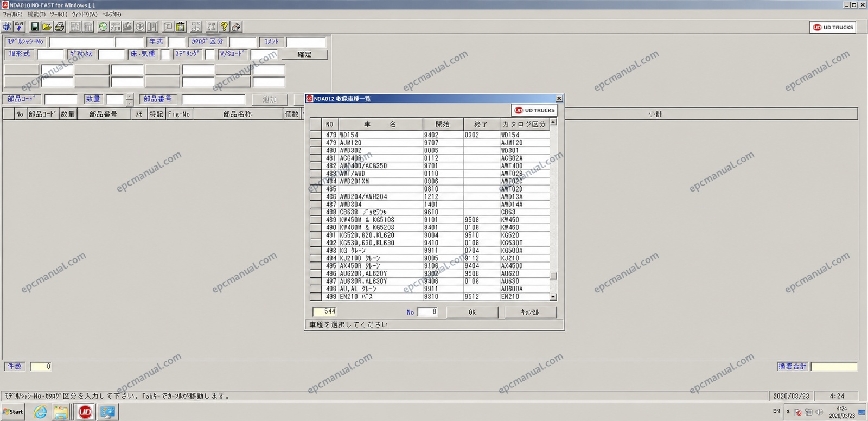Click OK in the vehicle list dialog

coord(472,312)
